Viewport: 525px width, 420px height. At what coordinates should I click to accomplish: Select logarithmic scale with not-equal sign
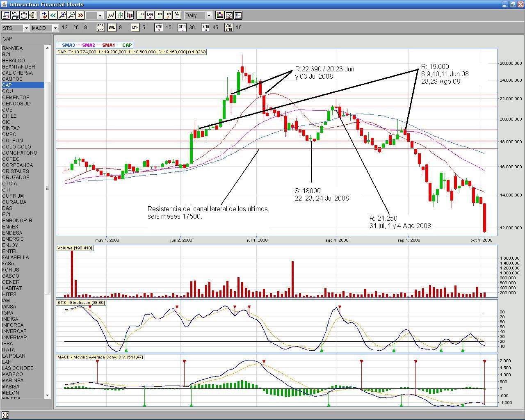[150, 15]
